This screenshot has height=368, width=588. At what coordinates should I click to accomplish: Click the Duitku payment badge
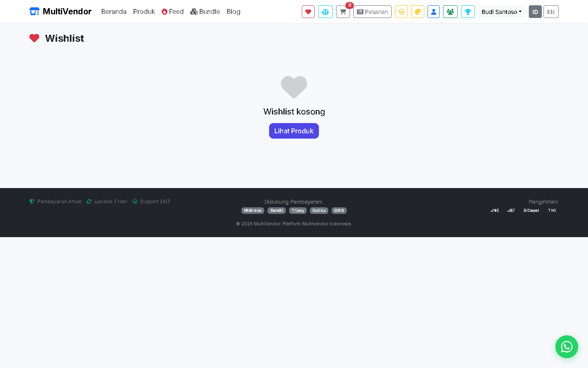point(319,211)
